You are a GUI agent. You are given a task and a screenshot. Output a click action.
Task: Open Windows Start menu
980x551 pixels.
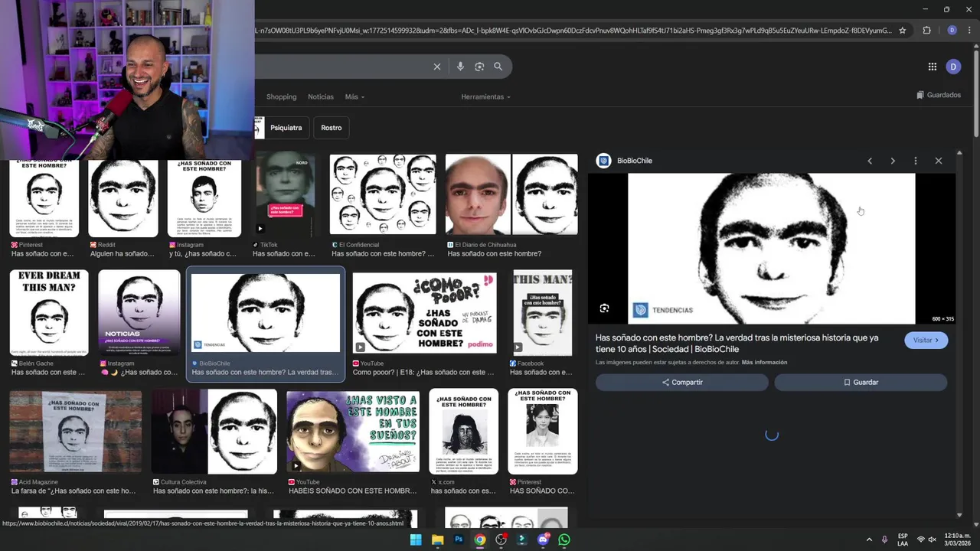pos(416,540)
